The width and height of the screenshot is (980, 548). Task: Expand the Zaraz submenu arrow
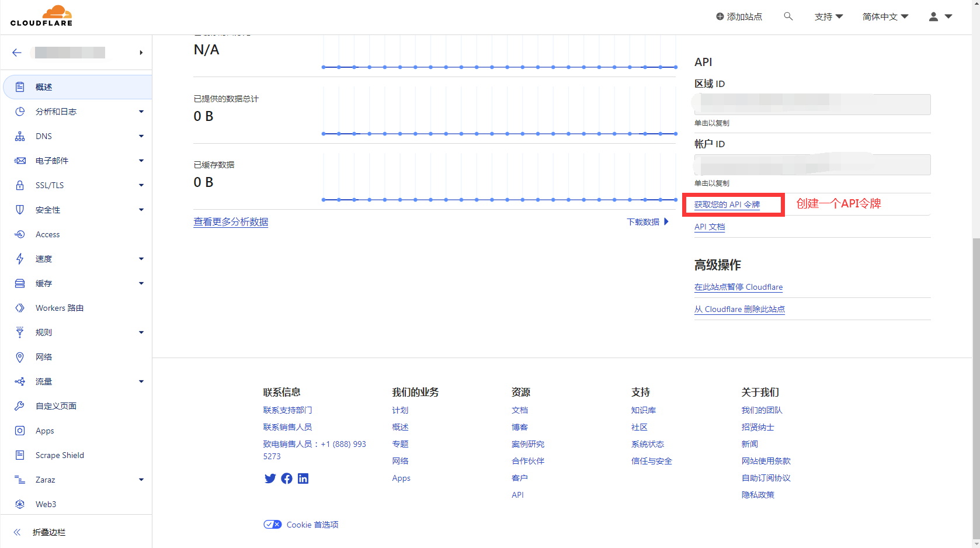(141, 480)
